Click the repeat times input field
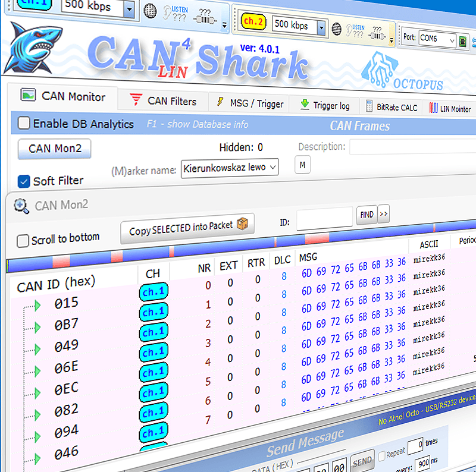This screenshot has width=476, height=472. 415,446
